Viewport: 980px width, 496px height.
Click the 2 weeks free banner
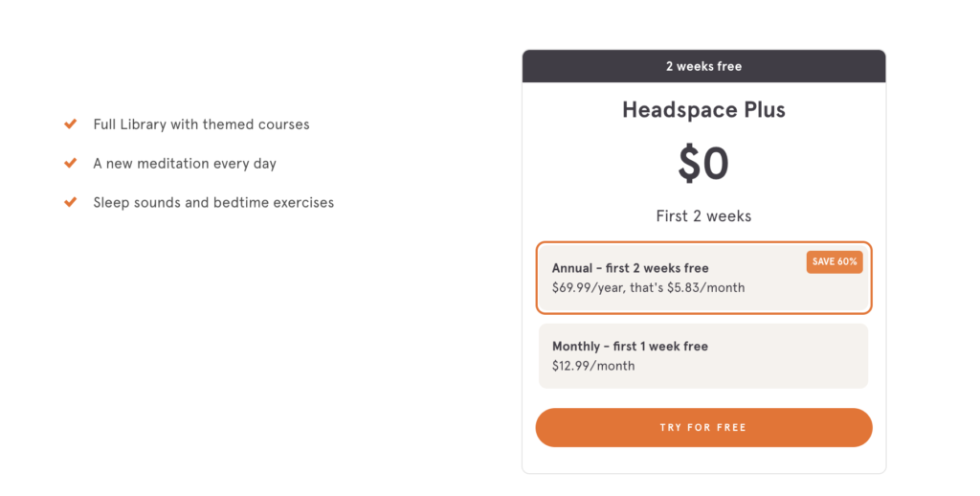click(703, 66)
